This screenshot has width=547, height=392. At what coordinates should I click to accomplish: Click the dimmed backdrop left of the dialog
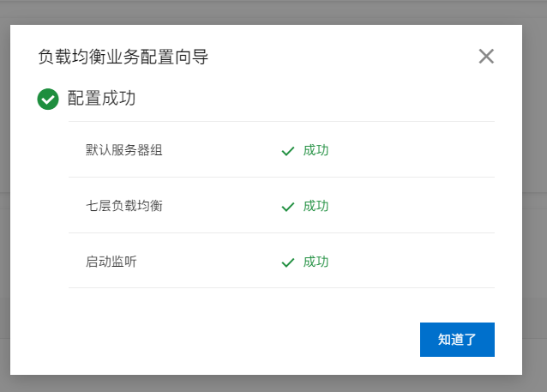point(5,196)
